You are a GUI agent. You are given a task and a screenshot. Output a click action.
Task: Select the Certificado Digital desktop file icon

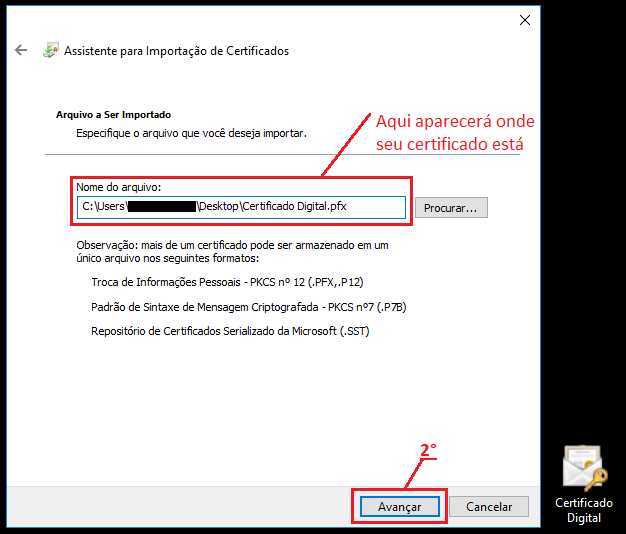[584, 468]
